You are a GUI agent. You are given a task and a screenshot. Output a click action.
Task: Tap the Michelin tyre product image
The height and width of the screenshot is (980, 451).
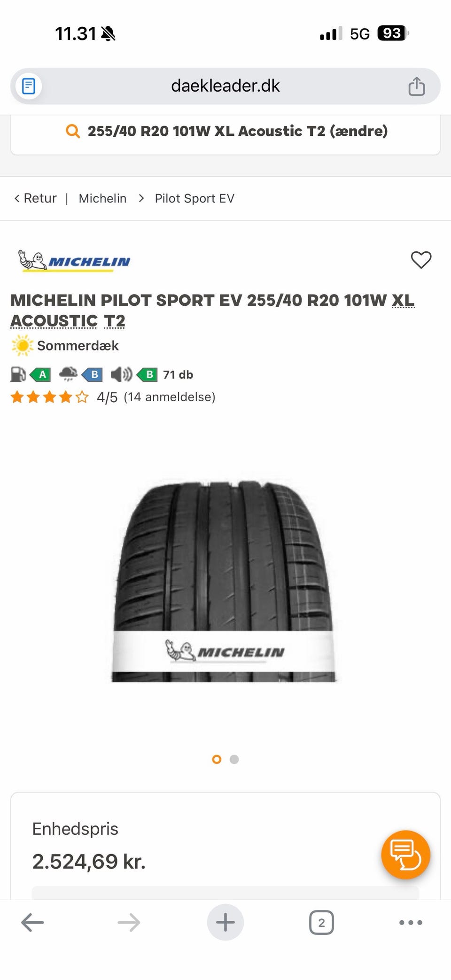[224, 581]
